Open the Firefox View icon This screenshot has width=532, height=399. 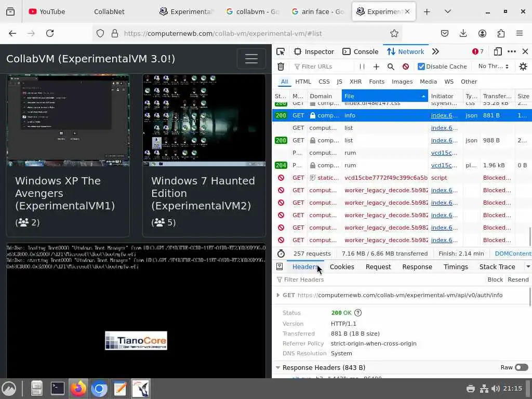click(x=10, y=11)
